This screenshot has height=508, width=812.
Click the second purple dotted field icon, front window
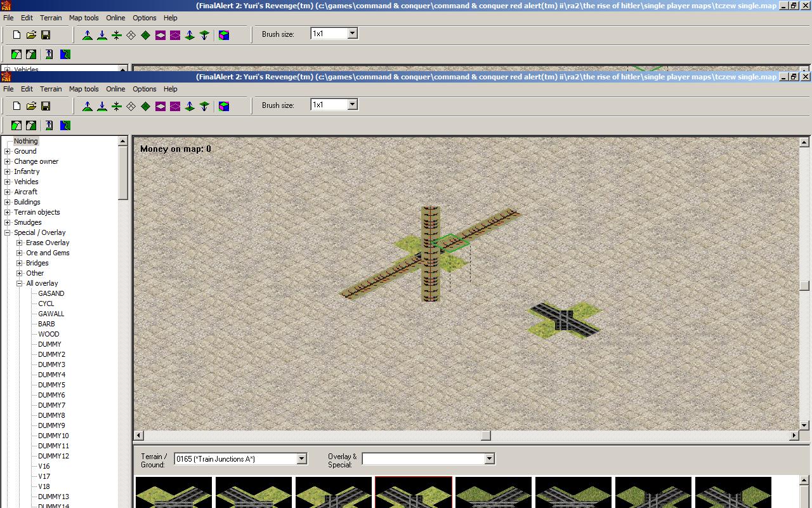[175, 106]
